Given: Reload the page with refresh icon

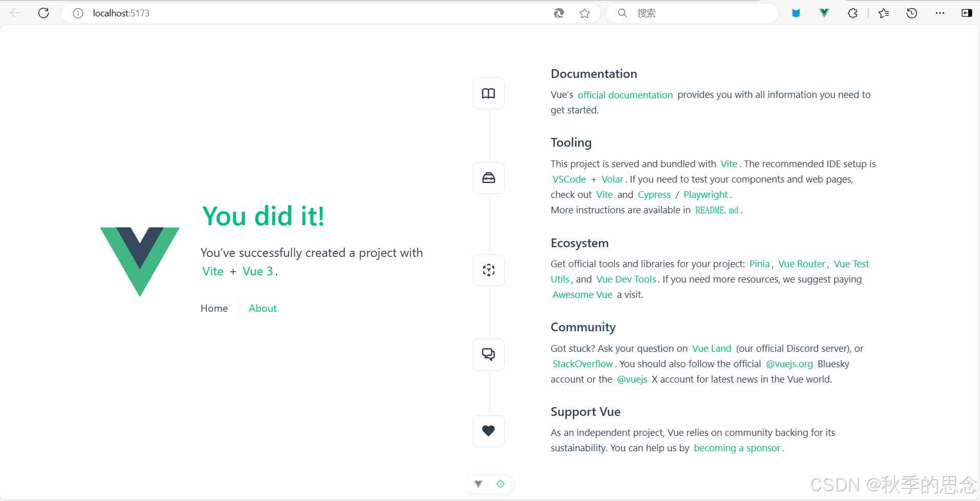Looking at the screenshot, I should (44, 13).
